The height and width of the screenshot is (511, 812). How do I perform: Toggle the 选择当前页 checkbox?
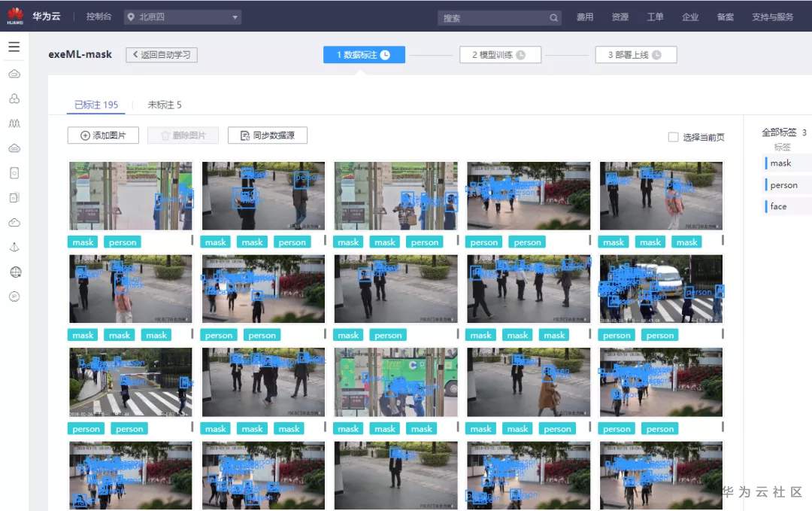tap(673, 137)
